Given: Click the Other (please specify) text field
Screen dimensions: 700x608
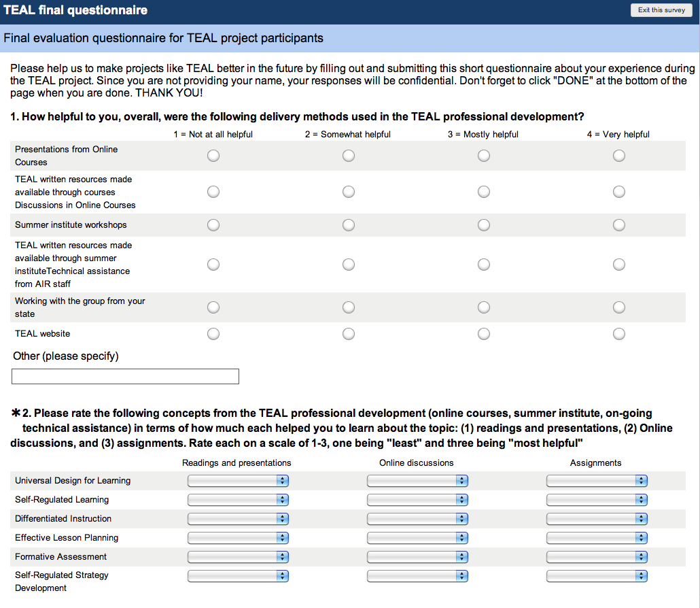Looking at the screenshot, I should [x=126, y=376].
